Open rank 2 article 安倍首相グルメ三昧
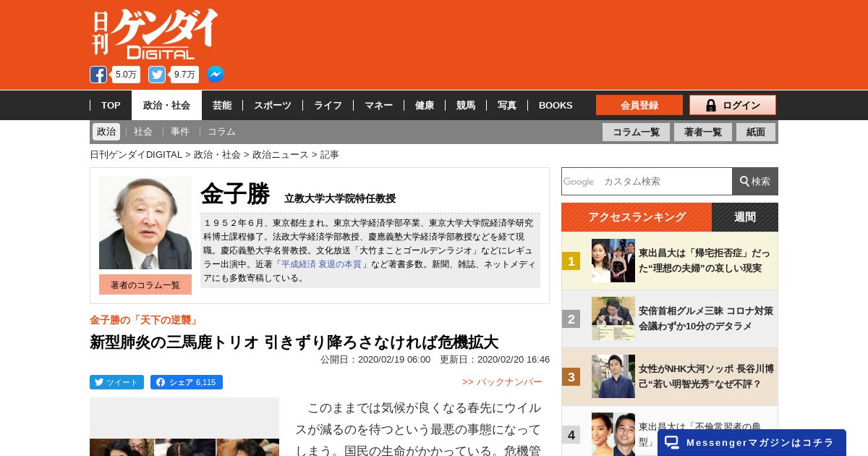Image resolution: width=868 pixels, height=456 pixels. (706, 318)
